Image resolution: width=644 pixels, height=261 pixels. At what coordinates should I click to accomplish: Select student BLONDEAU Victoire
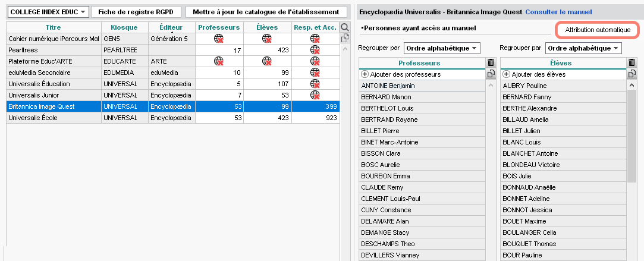coord(563,165)
